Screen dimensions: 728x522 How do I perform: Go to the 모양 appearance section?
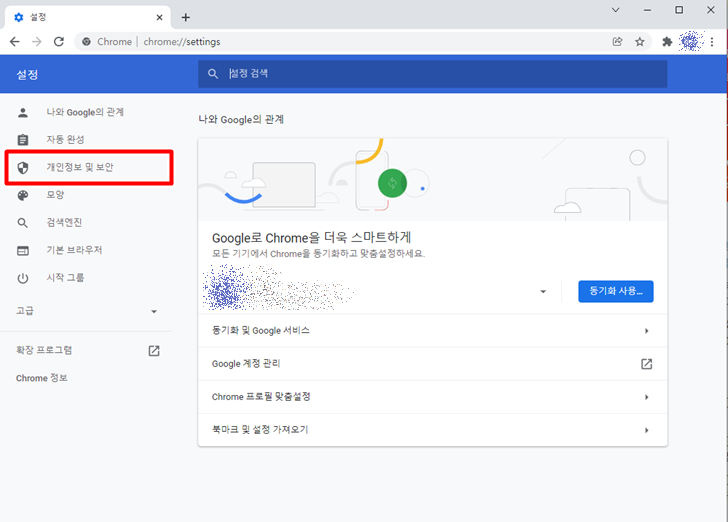click(55, 195)
